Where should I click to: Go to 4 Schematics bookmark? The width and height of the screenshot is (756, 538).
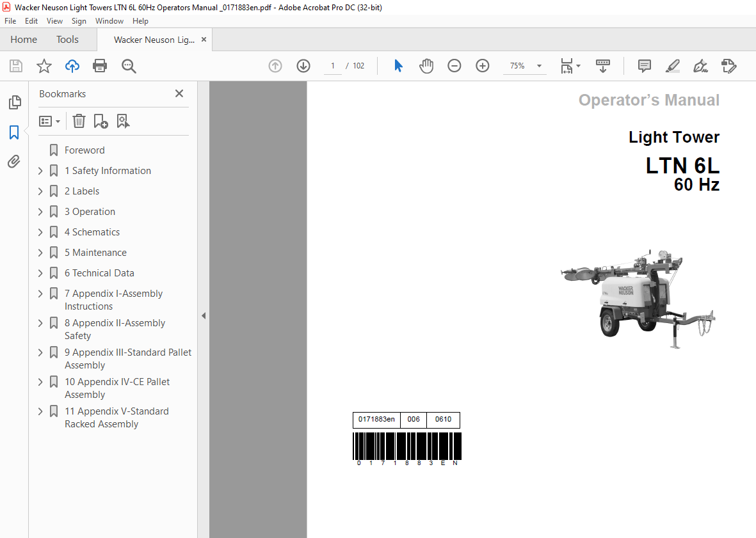coord(92,232)
